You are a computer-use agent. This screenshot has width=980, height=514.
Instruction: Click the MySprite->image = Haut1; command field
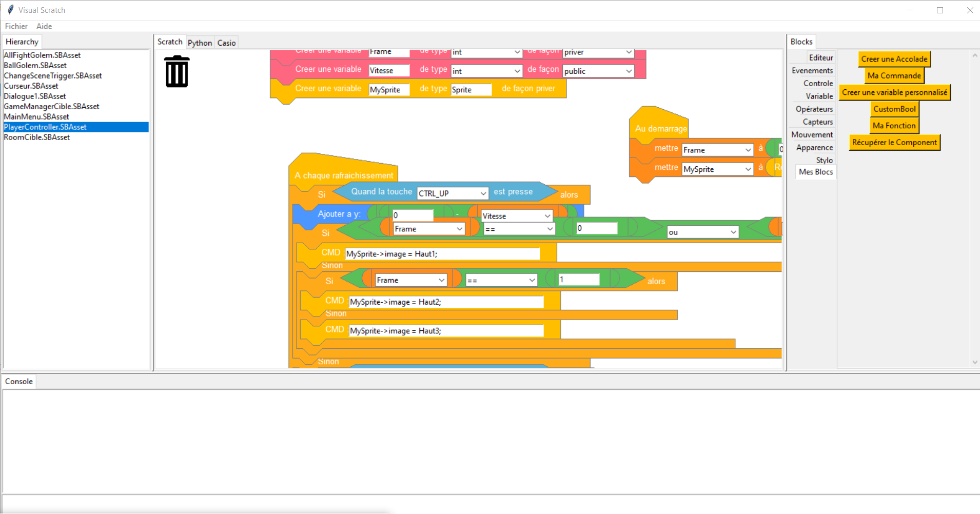point(442,254)
